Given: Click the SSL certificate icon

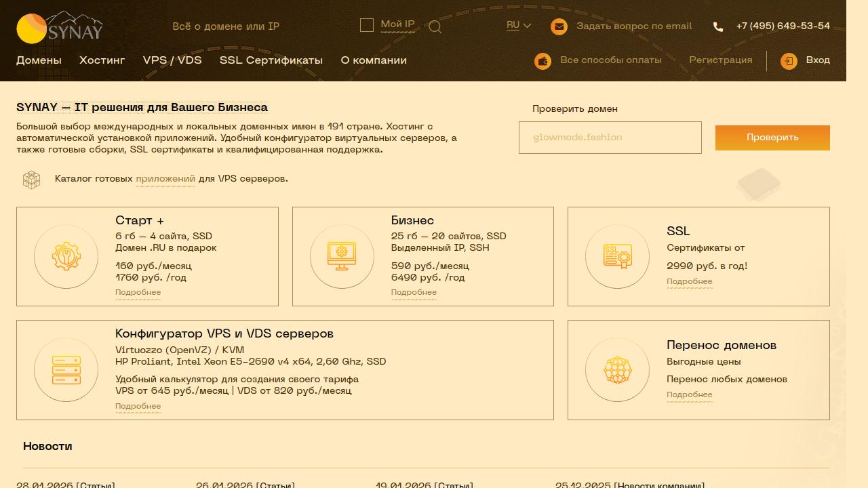Looking at the screenshot, I should [x=617, y=256].
